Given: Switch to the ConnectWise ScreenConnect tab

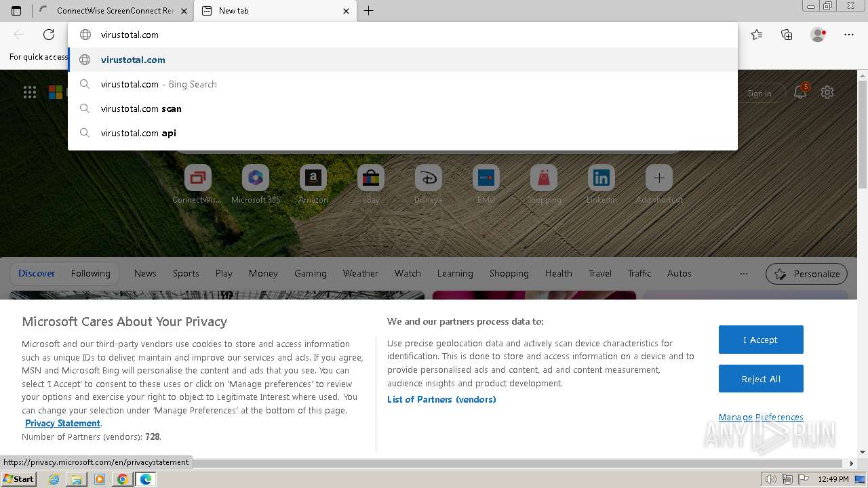Looking at the screenshot, I should click(113, 11).
